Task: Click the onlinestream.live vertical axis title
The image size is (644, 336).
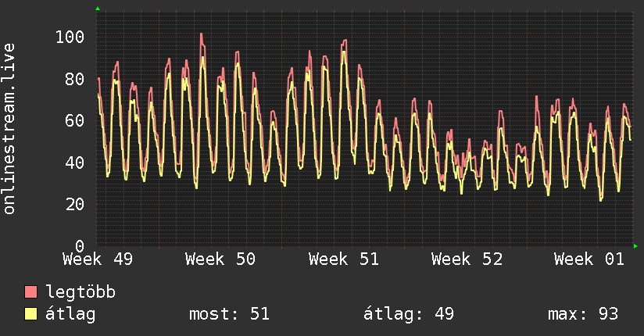Action: point(9,129)
